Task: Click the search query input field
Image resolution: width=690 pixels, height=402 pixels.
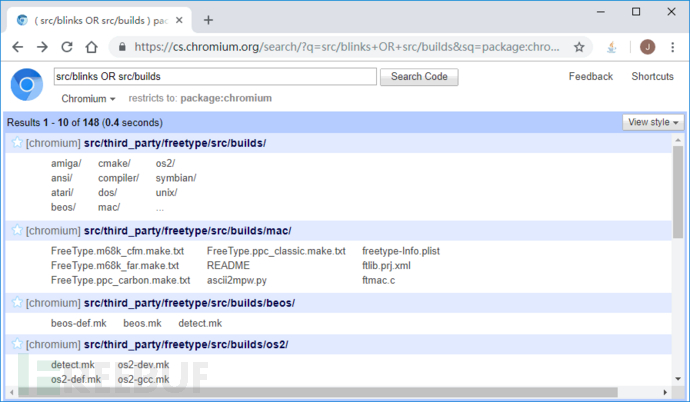Action: click(x=215, y=77)
